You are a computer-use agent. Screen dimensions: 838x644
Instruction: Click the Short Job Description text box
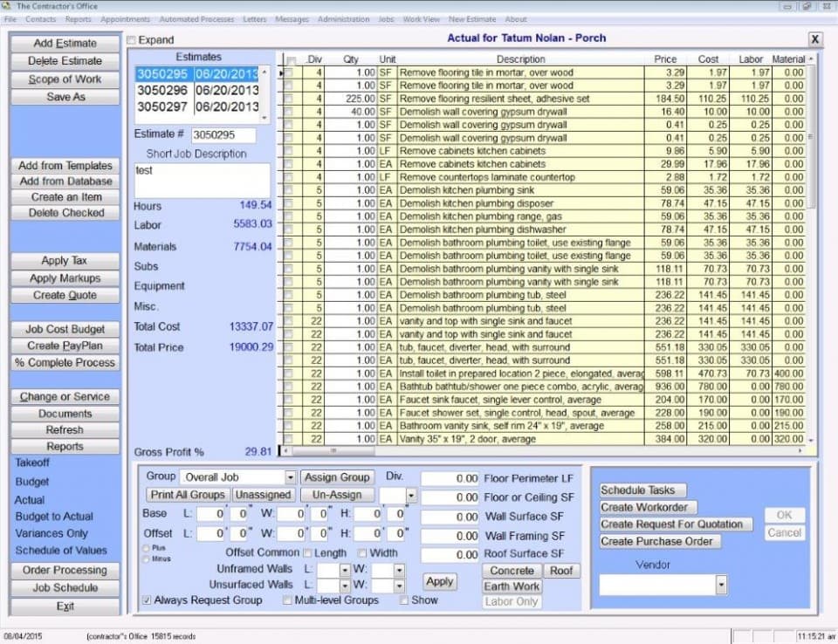202,180
